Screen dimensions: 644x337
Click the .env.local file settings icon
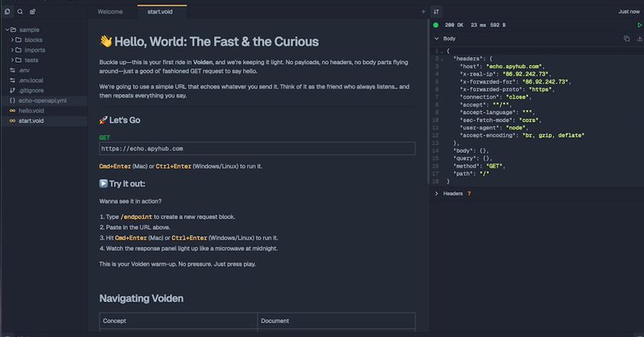tap(12, 80)
